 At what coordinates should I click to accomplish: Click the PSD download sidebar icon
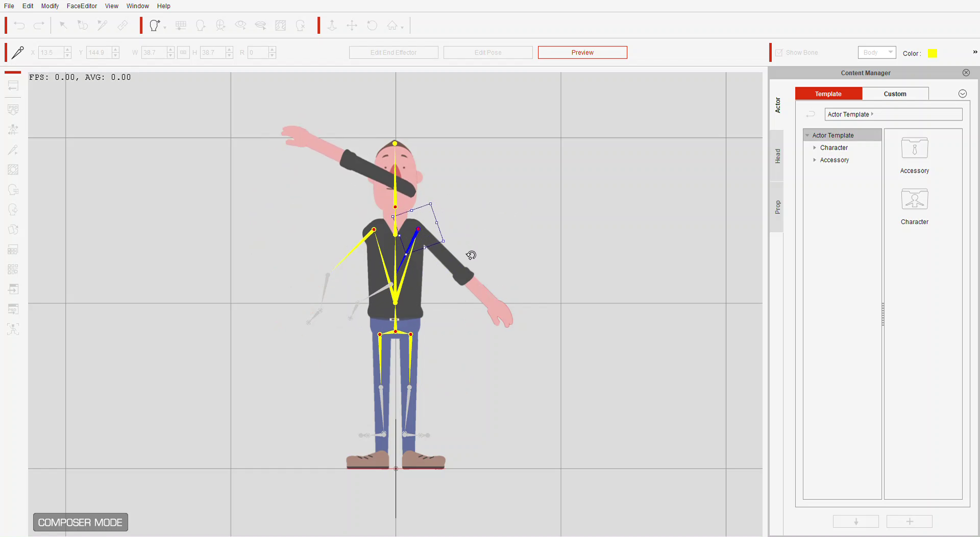(x=13, y=109)
